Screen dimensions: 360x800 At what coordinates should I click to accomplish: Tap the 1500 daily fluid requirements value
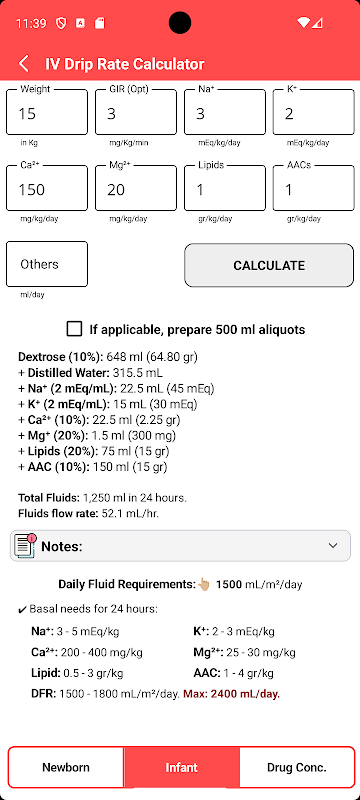229,584
